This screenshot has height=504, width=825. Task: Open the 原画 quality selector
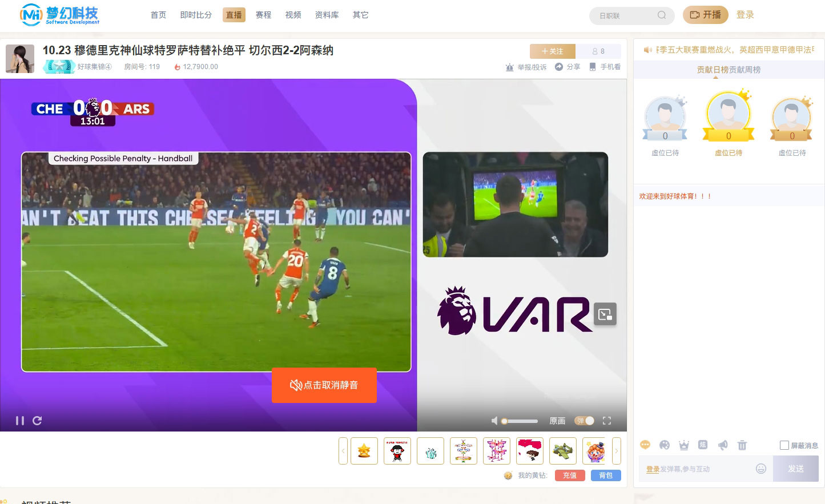point(557,421)
